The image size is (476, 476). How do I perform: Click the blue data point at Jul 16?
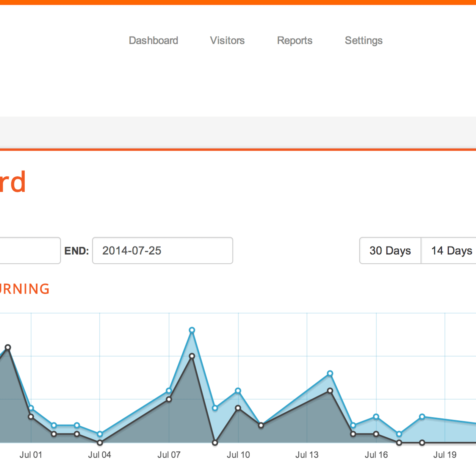click(376, 416)
